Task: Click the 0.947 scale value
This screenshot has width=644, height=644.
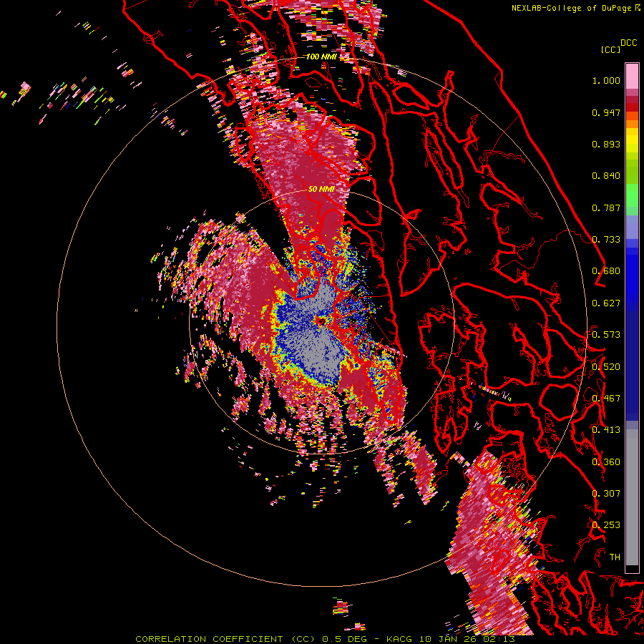Action: (x=606, y=112)
